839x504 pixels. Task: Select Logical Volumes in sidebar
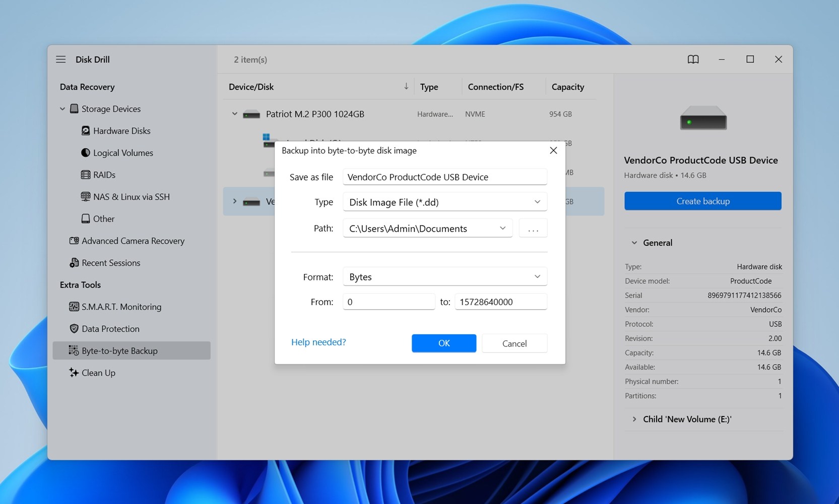[x=123, y=153]
